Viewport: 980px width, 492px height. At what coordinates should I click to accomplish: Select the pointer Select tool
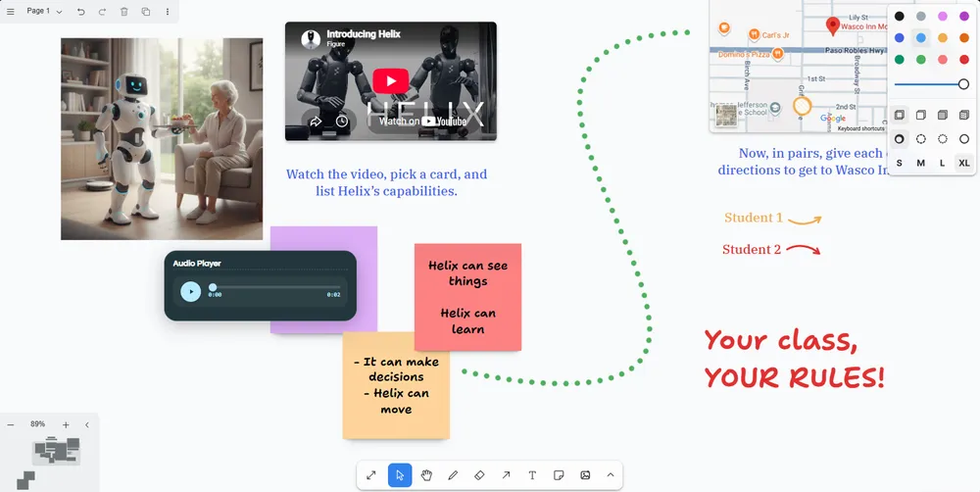click(400, 475)
